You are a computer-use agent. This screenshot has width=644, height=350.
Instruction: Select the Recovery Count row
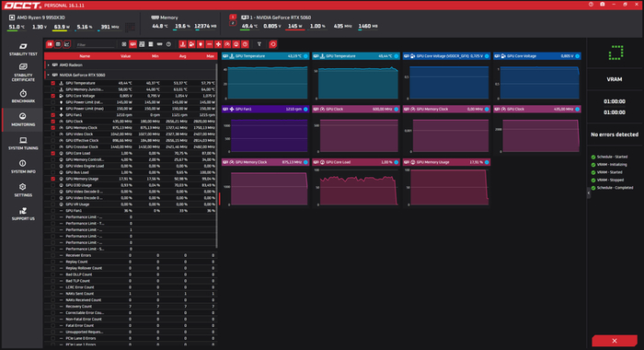pos(131,307)
